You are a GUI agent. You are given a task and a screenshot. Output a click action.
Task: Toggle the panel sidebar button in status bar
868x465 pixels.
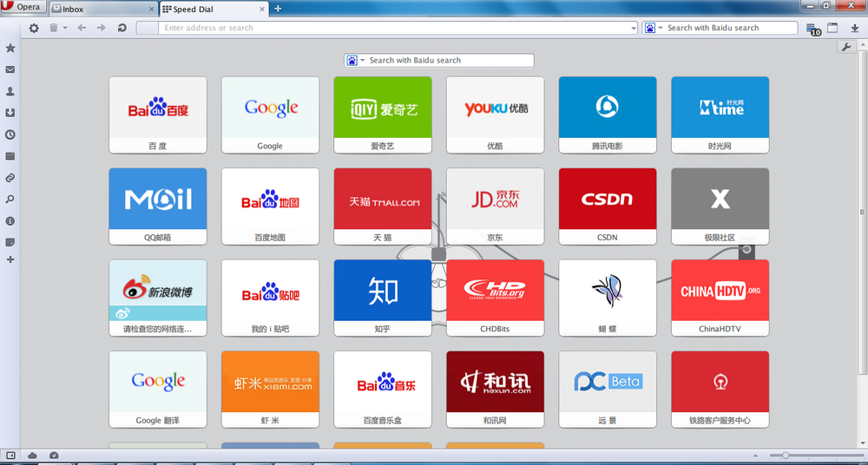[x=10, y=455]
